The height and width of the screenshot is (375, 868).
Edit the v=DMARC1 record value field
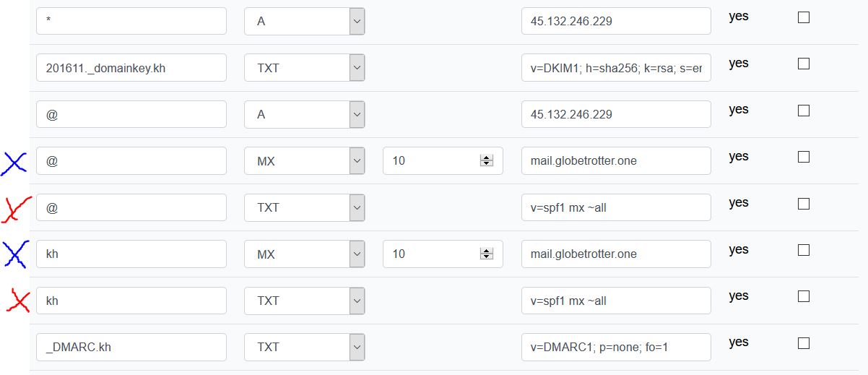616,347
